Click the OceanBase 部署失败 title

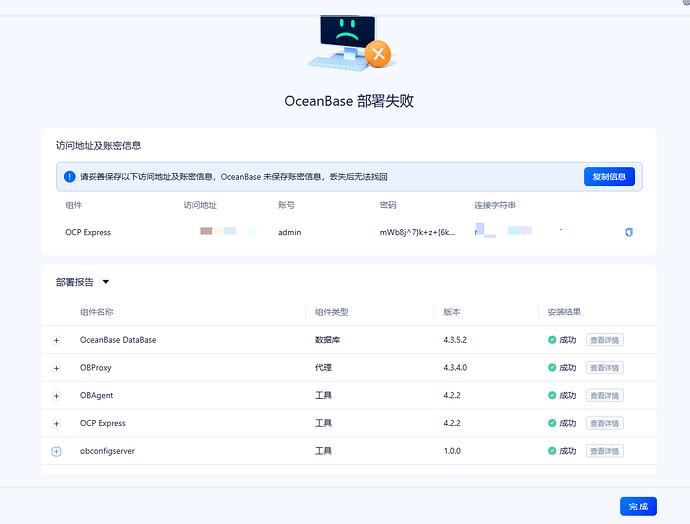click(x=349, y=101)
